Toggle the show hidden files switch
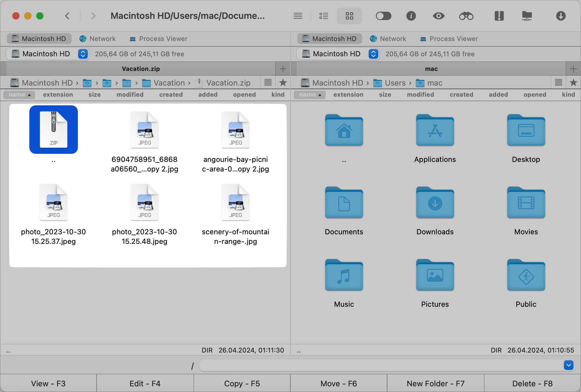This screenshot has width=581, height=392. (x=384, y=16)
